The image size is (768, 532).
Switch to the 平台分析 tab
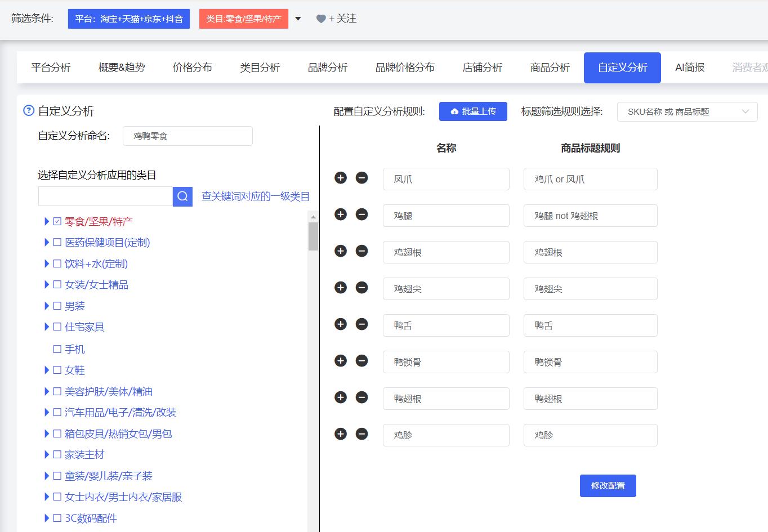coord(51,68)
